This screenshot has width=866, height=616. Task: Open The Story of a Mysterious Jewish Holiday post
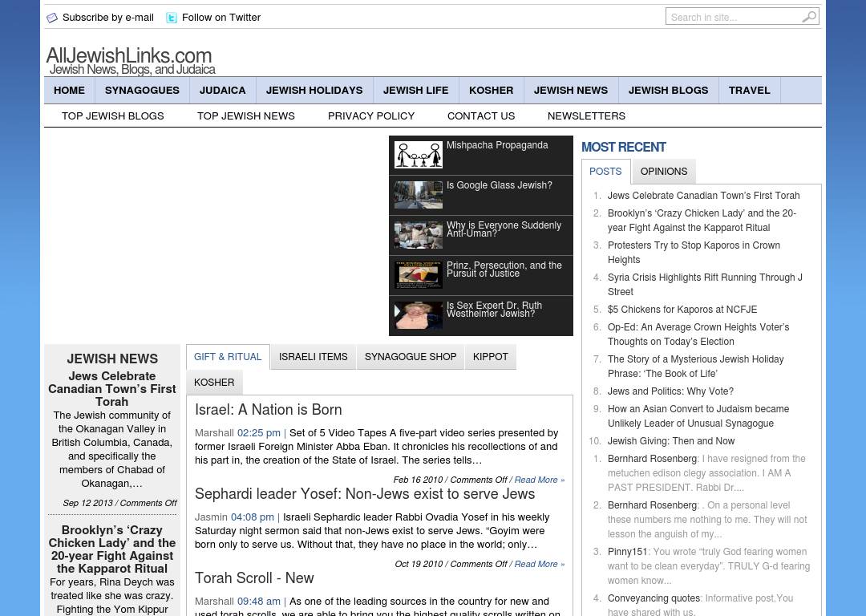coord(696,367)
